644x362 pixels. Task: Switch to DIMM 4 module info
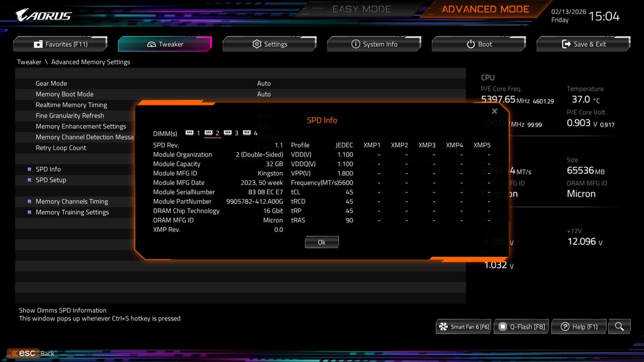(x=251, y=133)
